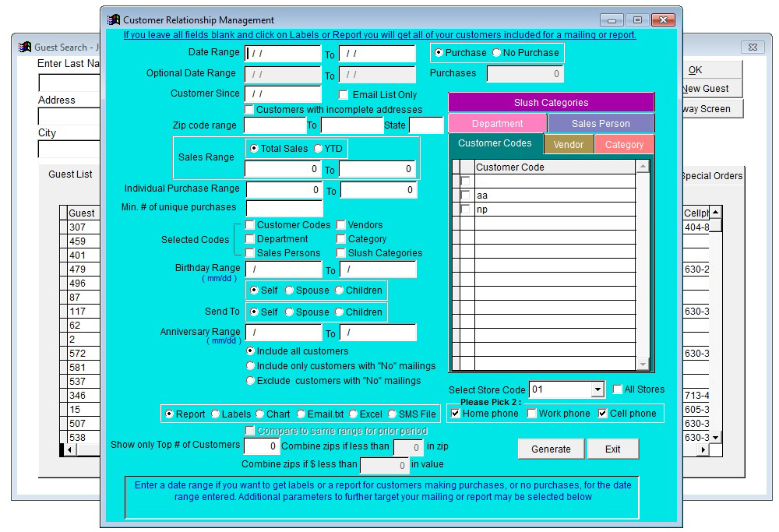
Task: Click the Date Range end field
Action: pos(377,53)
